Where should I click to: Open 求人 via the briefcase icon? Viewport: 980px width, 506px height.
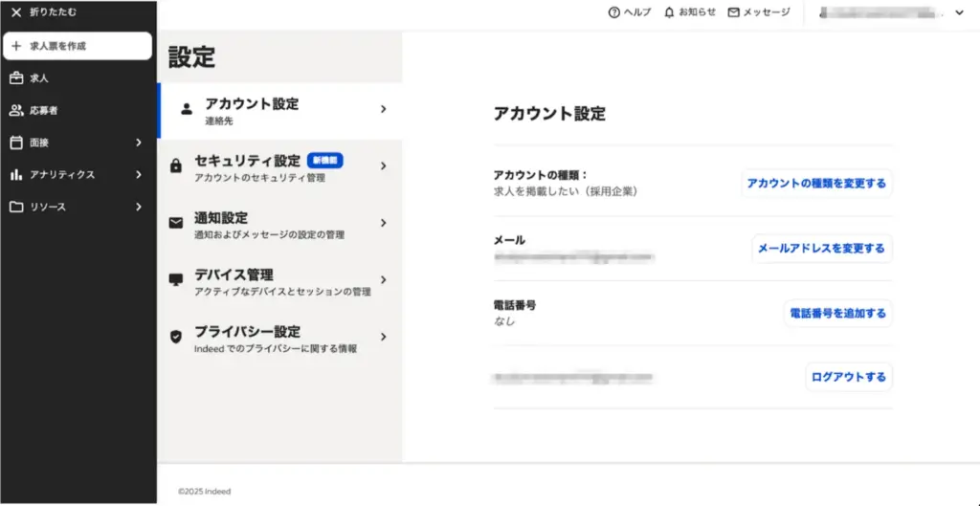[16, 78]
